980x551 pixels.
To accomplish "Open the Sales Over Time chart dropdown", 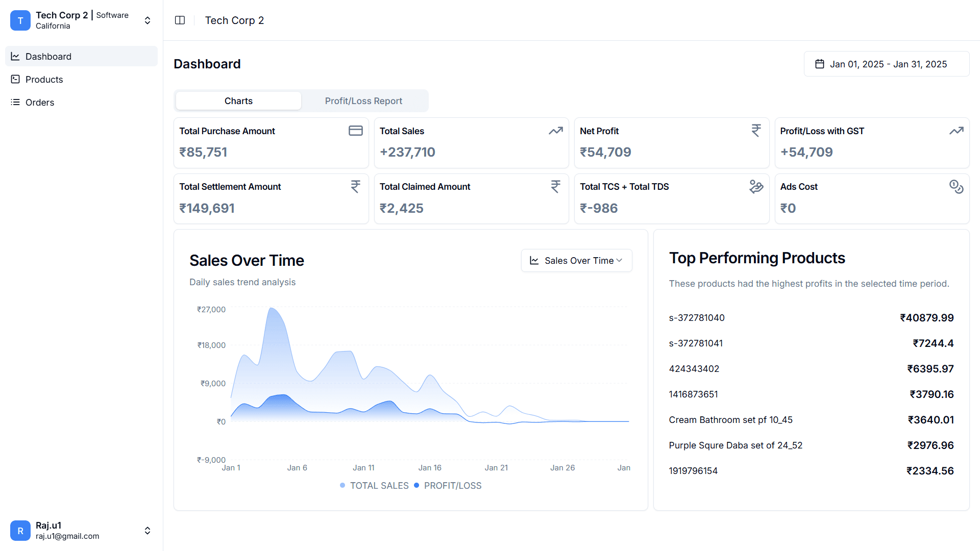I will click(577, 261).
